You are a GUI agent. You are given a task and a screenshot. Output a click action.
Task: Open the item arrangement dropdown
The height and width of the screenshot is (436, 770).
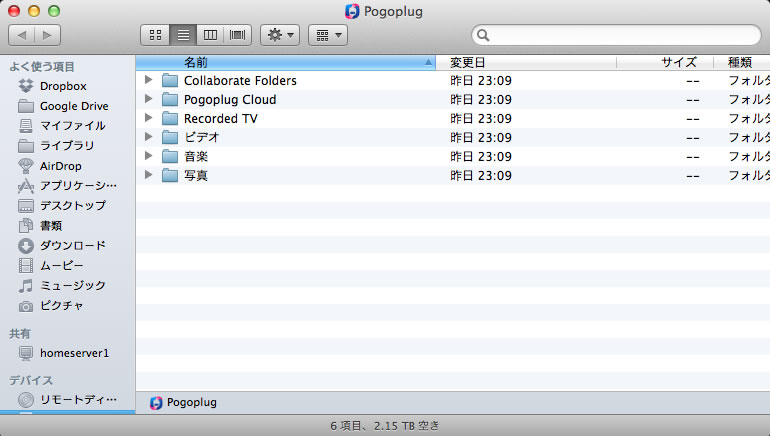click(328, 35)
